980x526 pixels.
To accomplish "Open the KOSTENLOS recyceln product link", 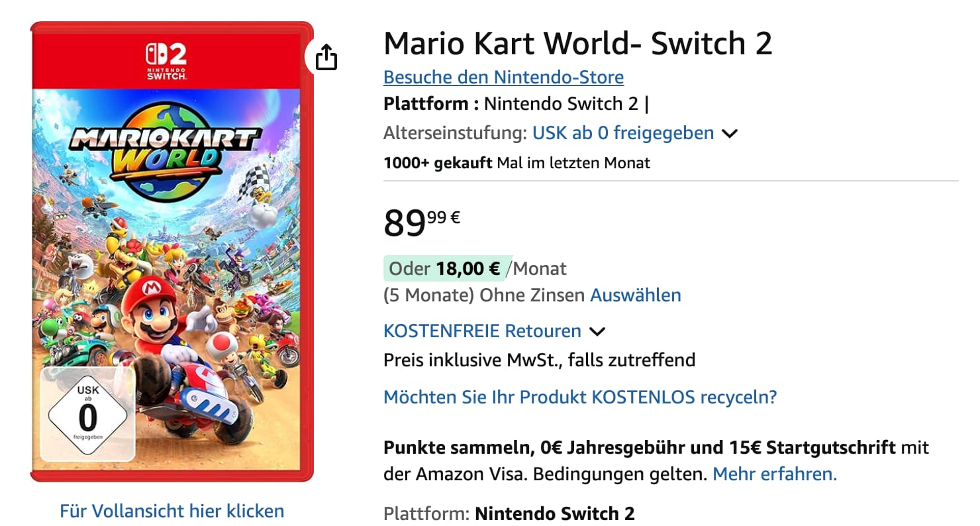I will coord(579,397).
